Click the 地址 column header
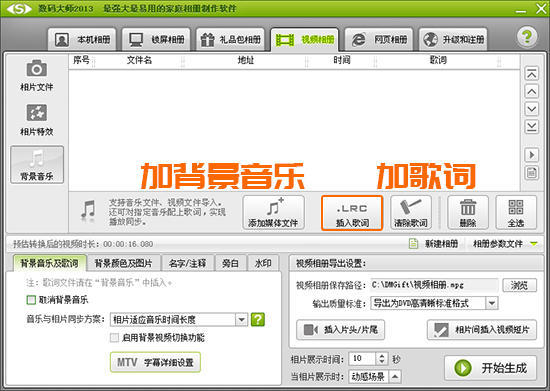550x391 pixels. click(246, 60)
